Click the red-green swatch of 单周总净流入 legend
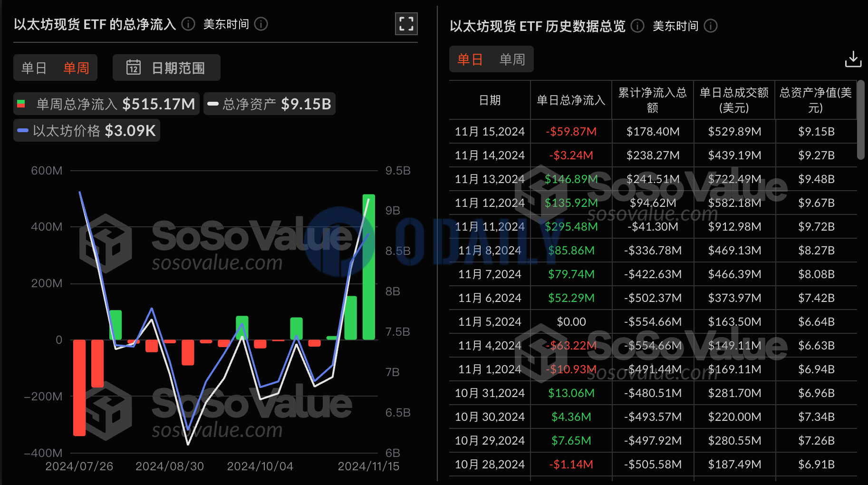 21,104
